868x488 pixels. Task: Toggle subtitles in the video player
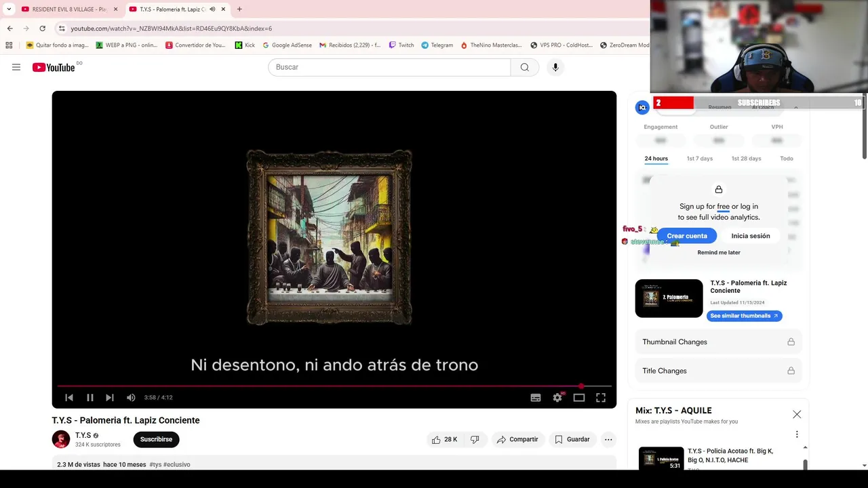[x=536, y=398]
